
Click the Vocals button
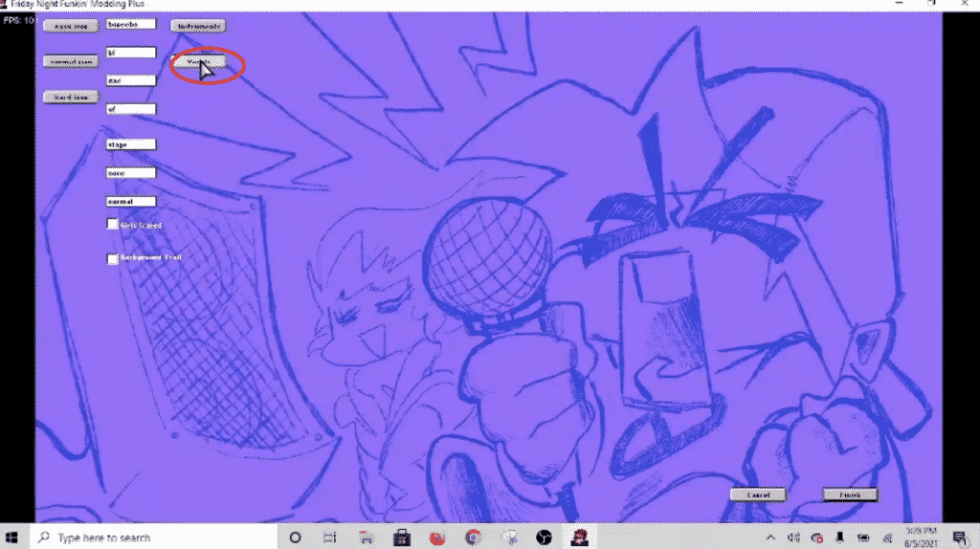click(198, 62)
